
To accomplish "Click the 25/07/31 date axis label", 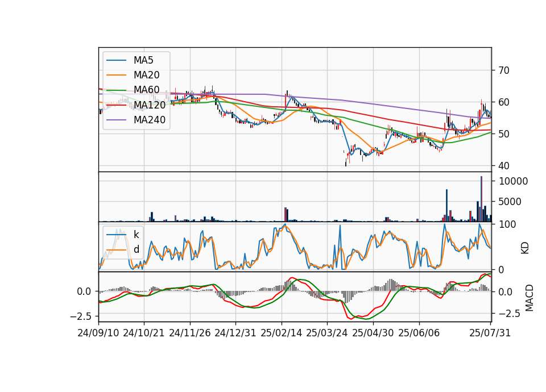I will click(x=490, y=333).
